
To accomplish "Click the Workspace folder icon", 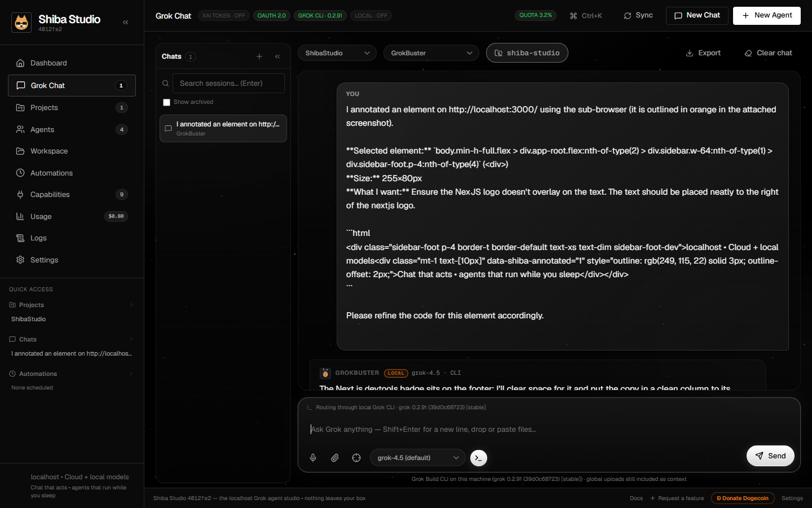I will point(20,151).
